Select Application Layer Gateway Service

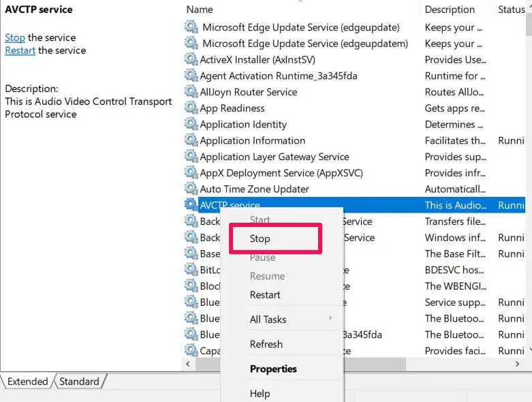[275, 157]
